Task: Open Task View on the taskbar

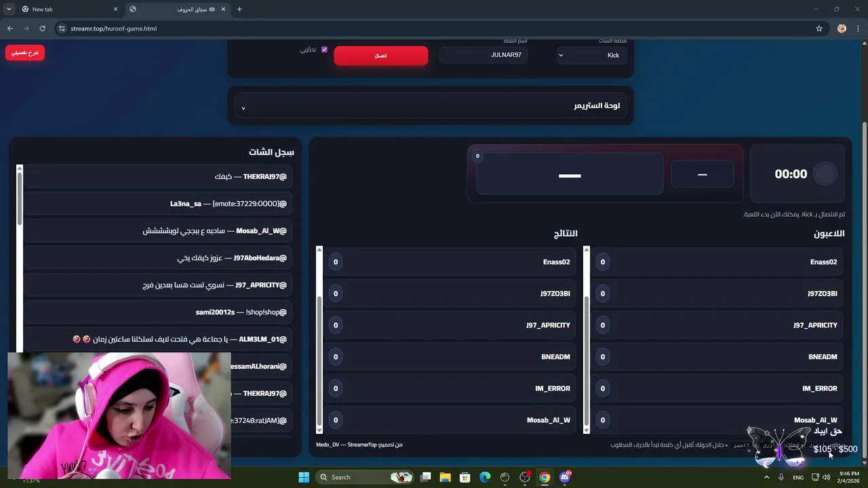Action: [x=425, y=477]
